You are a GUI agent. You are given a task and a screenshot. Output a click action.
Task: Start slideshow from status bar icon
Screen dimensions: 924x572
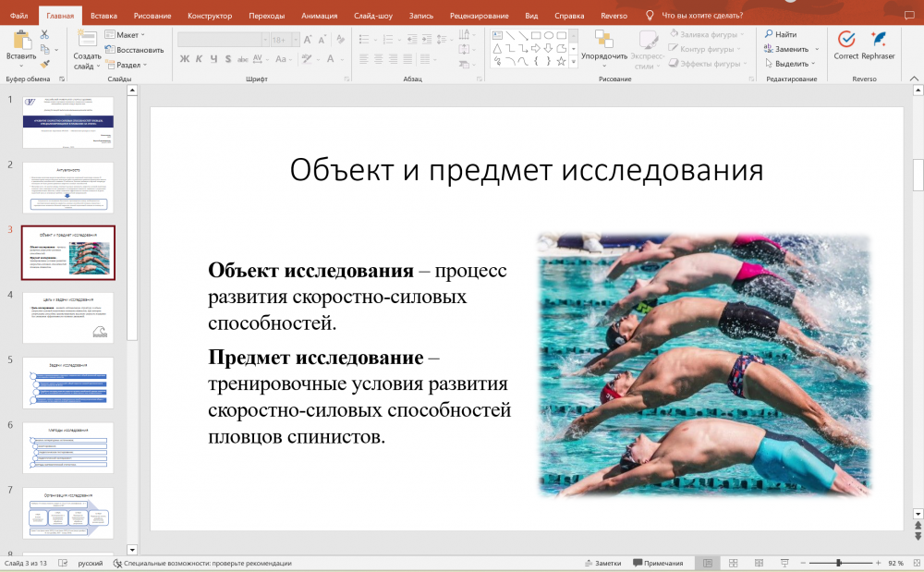coord(784,563)
